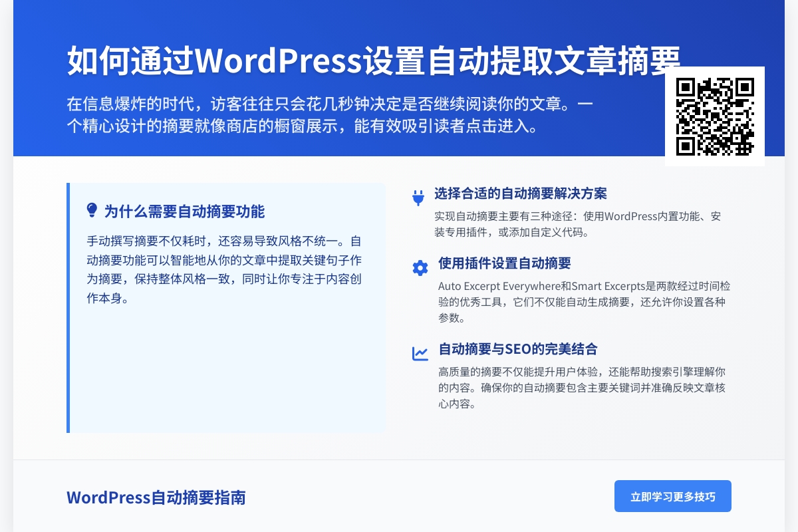
Task: Click the chart line icon beside 自动摘要与SEO的完美结合
Action: [x=420, y=354]
